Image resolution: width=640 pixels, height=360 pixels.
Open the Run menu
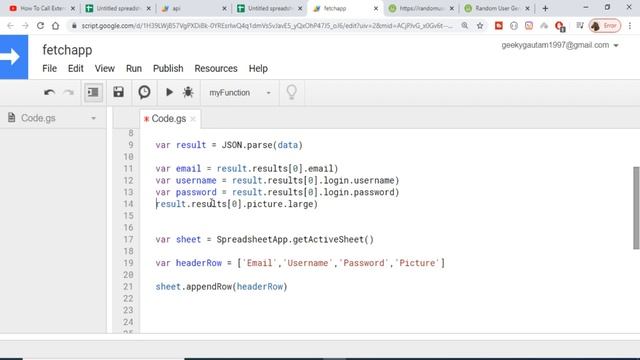tap(134, 69)
